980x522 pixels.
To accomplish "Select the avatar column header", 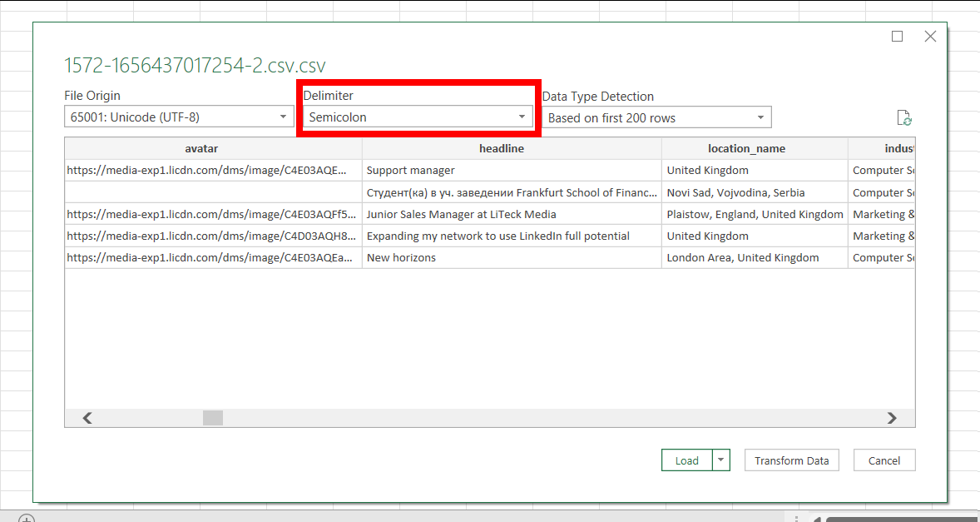I will click(214, 149).
